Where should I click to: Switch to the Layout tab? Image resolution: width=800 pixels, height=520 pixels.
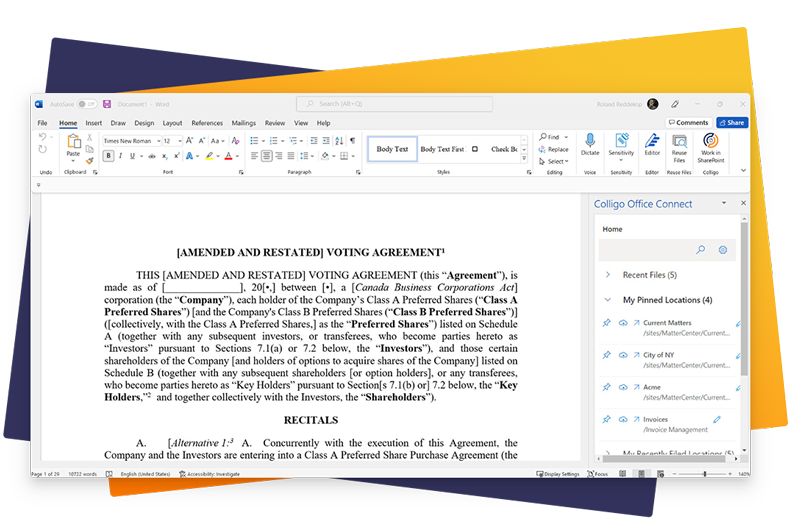tap(172, 123)
